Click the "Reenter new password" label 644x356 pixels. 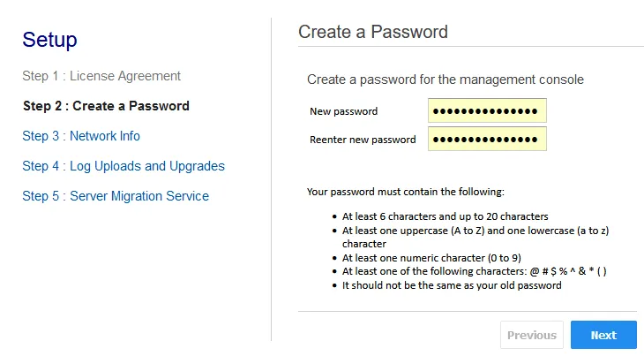(x=363, y=140)
